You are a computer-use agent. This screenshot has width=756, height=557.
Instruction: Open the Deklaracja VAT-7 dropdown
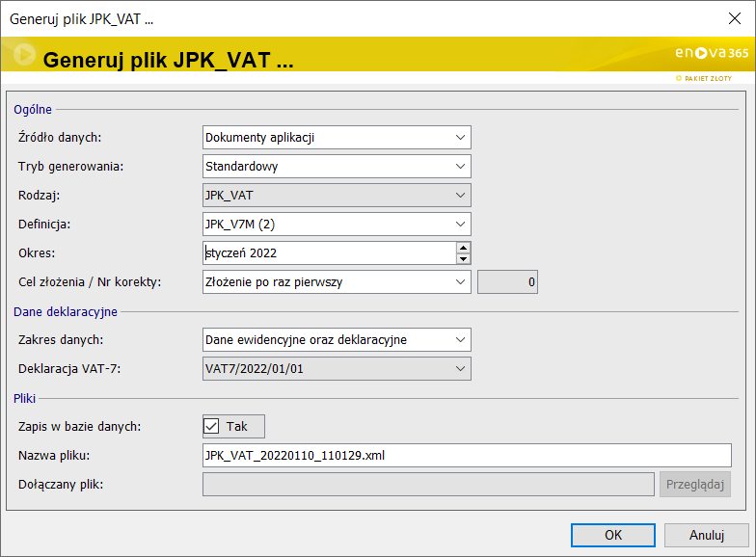tap(460, 369)
